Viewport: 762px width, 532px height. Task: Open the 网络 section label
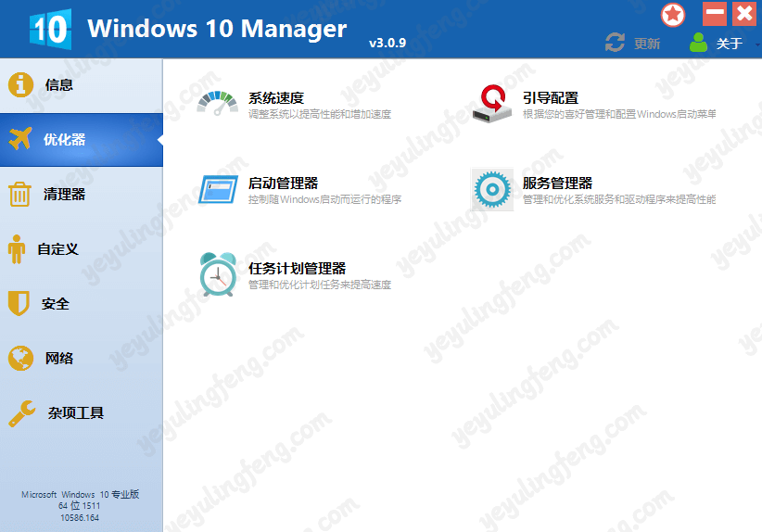coord(58,359)
